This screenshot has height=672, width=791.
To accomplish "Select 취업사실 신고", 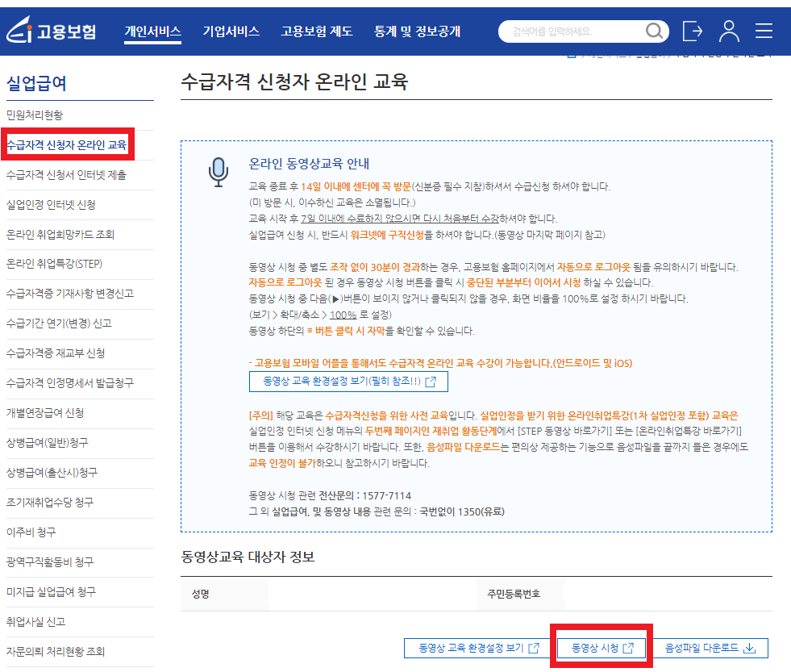I will point(35,621).
